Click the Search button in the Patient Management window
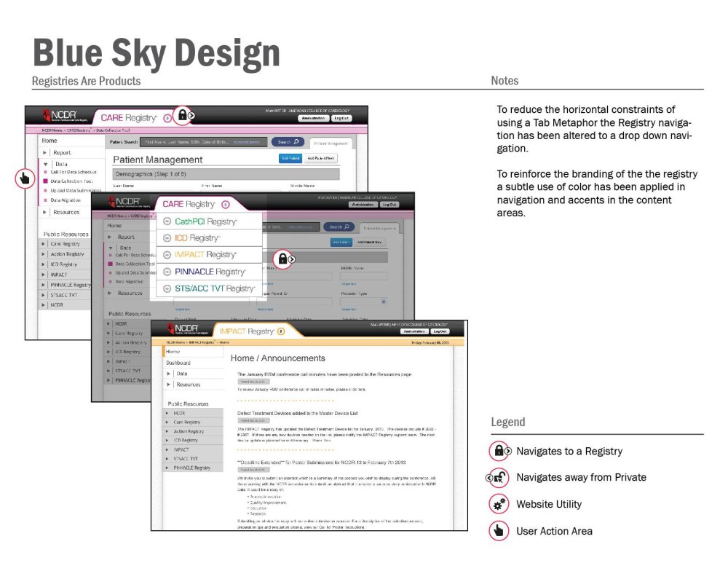Viewport: 728px width, 563px height. click(x=288, y=142)
